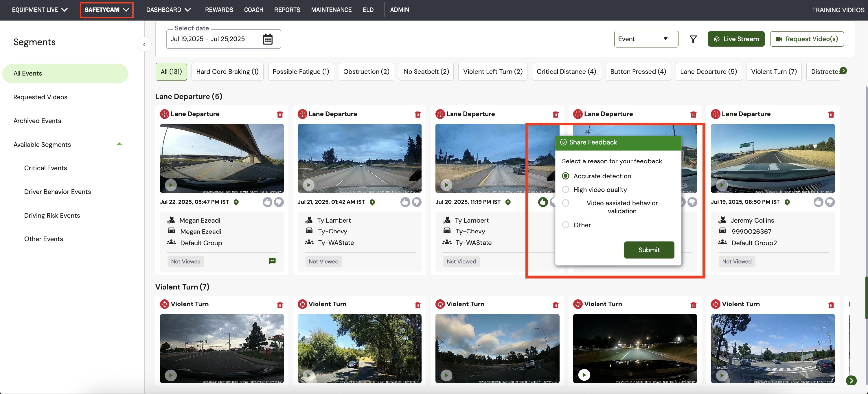Expand the SAFETYCAM menu
868x394 pixels.
106,10
